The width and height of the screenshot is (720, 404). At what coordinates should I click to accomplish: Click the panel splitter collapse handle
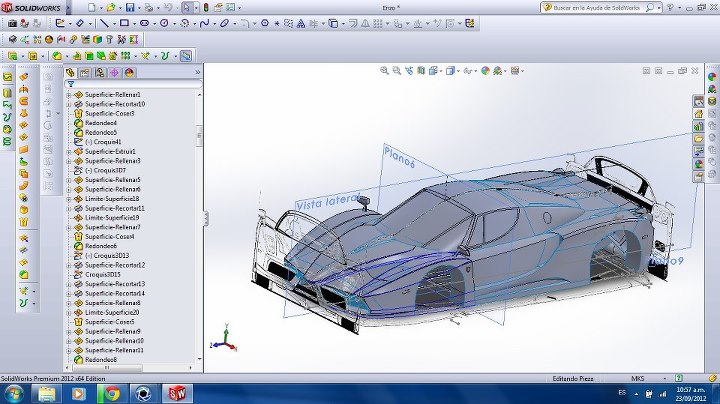(206, 219)
